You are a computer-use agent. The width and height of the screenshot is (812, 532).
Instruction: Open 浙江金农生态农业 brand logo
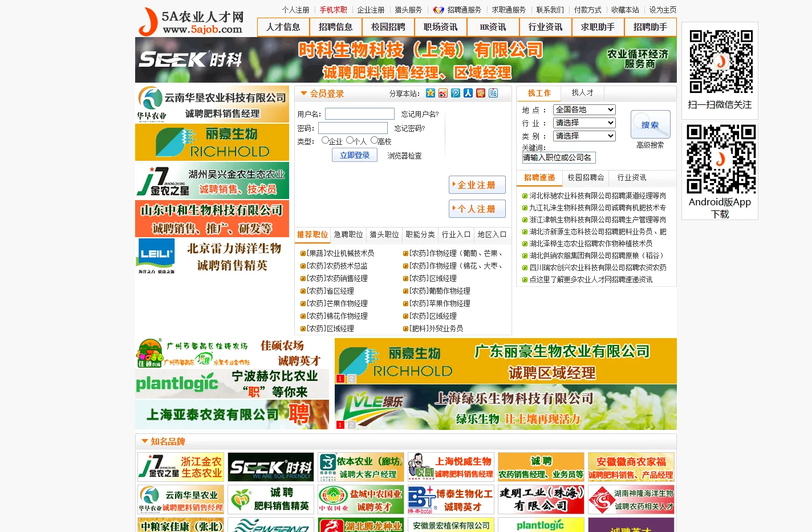180,467
